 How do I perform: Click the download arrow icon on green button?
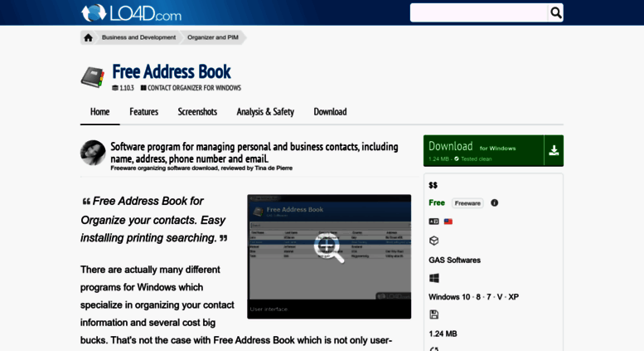tap(554, 150)
